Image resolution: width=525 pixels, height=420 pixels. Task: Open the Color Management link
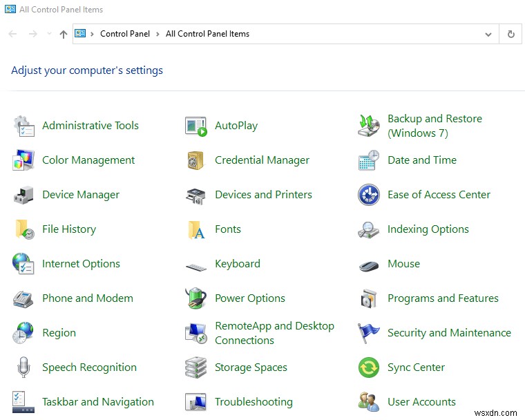coord(88,160)
